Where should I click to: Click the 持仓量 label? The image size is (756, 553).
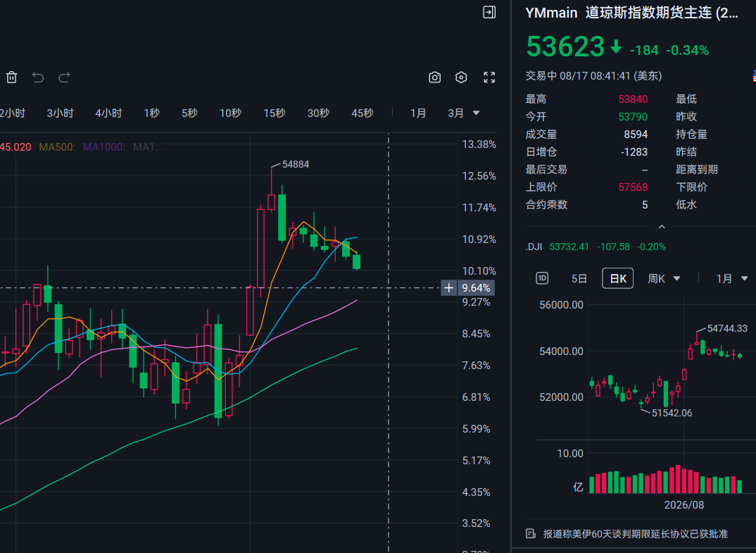[691, 134]
